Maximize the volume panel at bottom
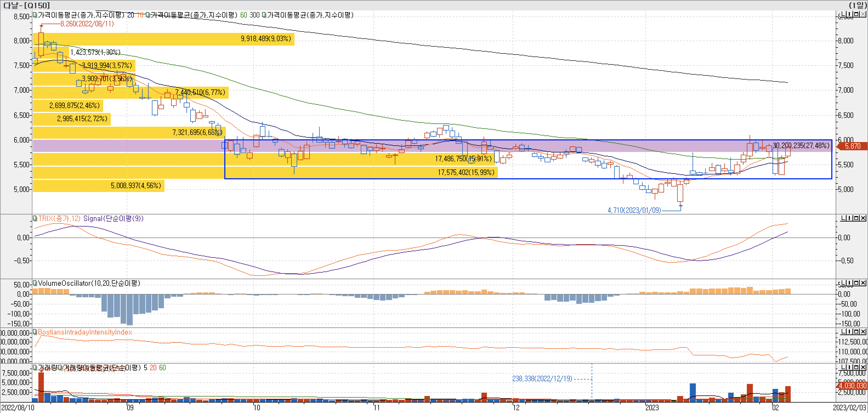 pos(856,367)
